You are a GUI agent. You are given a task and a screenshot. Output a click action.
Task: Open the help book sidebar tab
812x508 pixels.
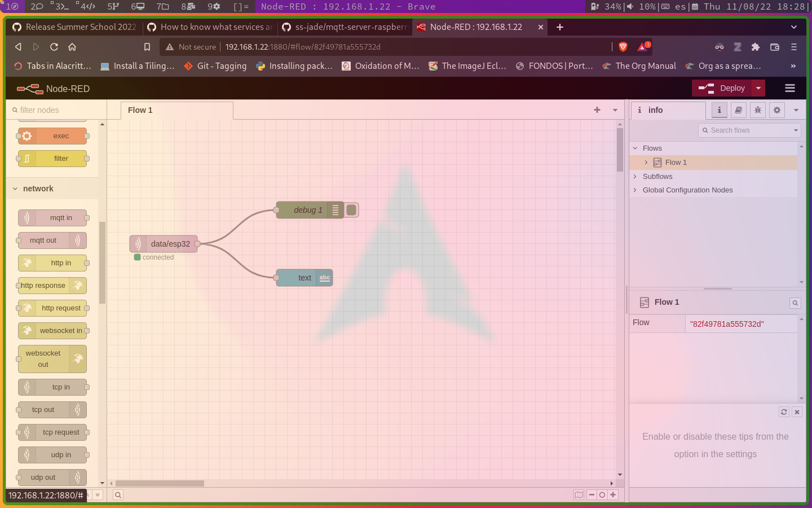[738, 110]
